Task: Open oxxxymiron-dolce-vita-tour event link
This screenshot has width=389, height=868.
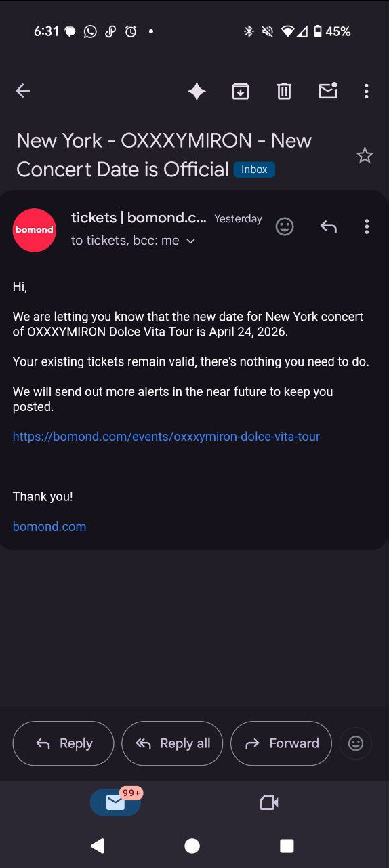Action: click(166, 437)
